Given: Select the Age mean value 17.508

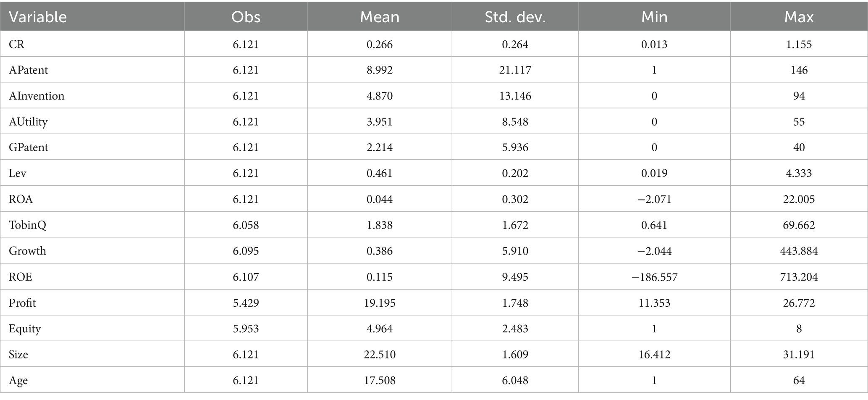Looking at the screenshot, I should point(380,380).
